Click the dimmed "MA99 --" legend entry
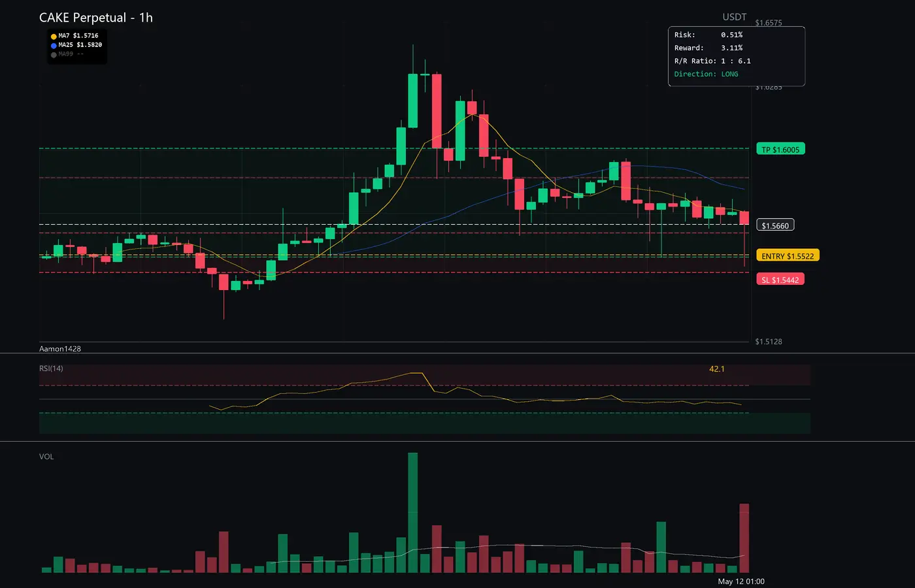915x588 pixels. coord(71,54)
